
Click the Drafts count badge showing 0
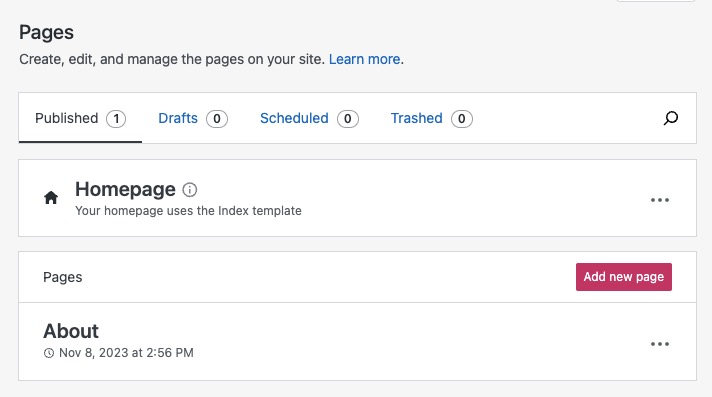click(217, 119)
